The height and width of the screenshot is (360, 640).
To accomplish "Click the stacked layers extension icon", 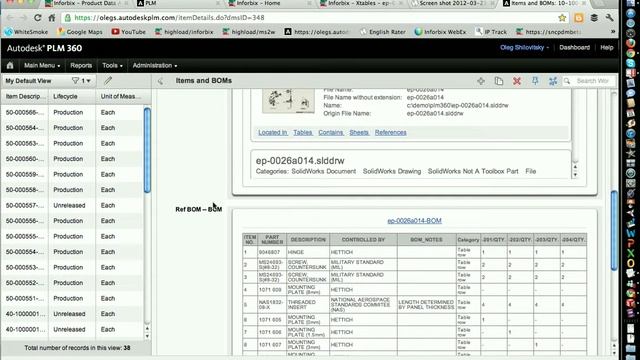I will tap(594, 18).
